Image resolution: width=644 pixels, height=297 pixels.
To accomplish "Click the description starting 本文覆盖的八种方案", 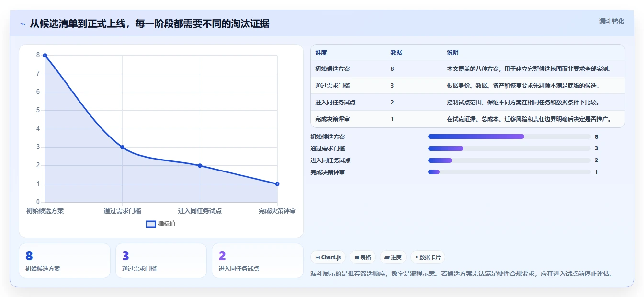I will pyautogui.click(x=530, y=69).
